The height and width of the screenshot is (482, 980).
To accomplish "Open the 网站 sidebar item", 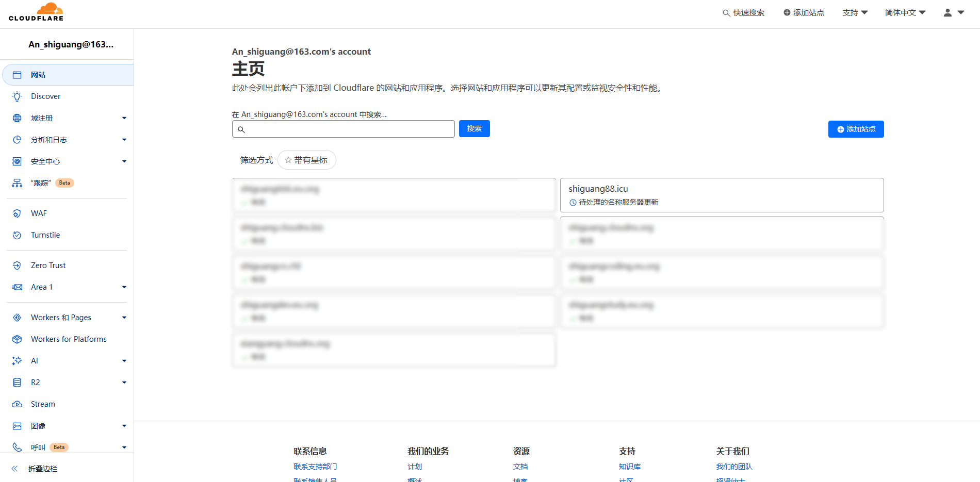I will 68,75.
